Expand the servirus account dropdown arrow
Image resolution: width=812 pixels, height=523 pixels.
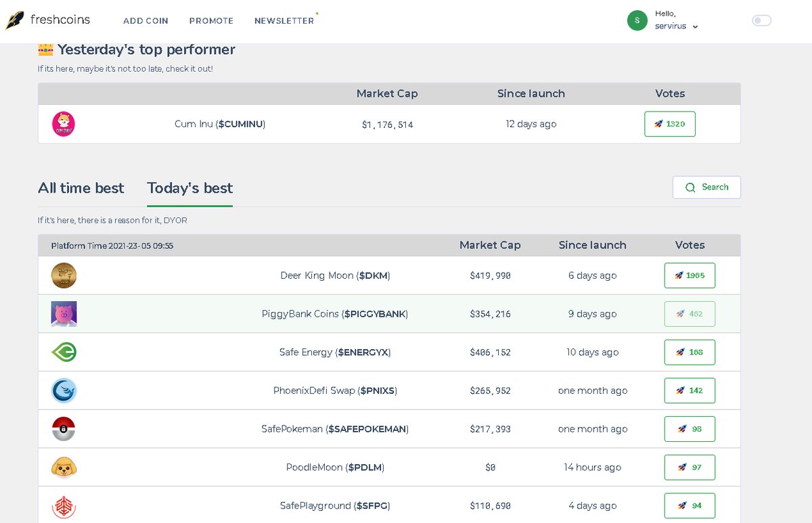[695, 27]
